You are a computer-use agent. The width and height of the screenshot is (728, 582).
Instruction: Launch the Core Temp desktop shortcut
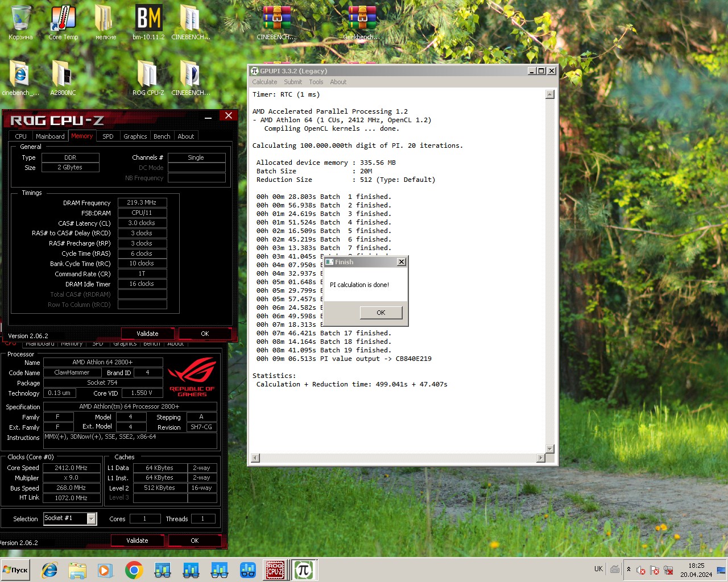(63, 23)
